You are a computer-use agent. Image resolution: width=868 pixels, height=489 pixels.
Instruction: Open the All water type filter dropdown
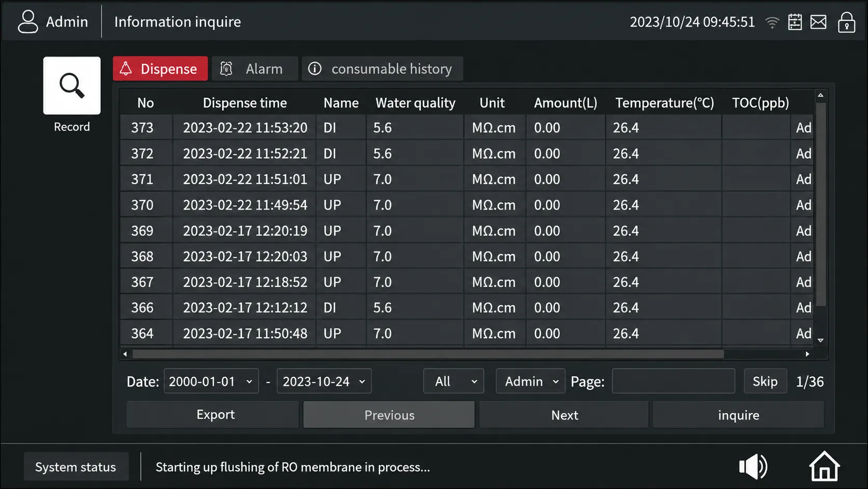tap(454, 381)
